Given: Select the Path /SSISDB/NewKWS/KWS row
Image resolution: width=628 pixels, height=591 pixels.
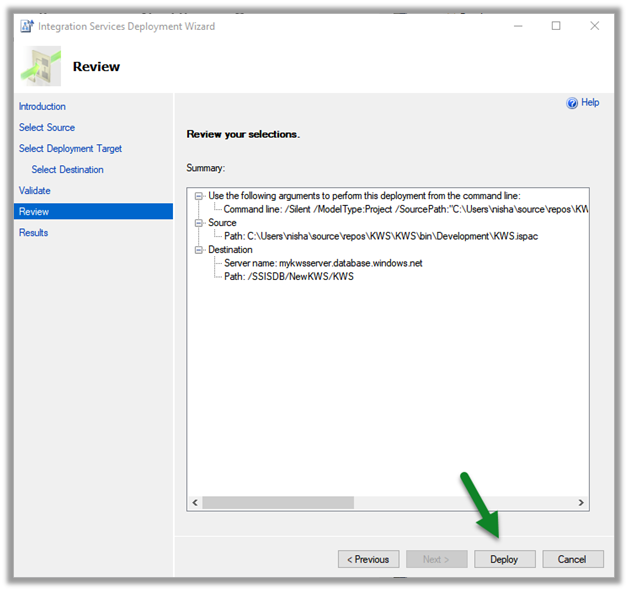Looking at the screenshot, I should (288, 277).
